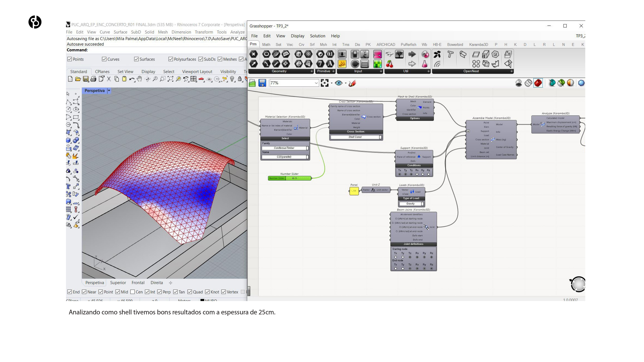The width and height of the screenshot is (644, 362).
Task: Open the Perspetiva viewport title dropdown arrow
Action: point(109,91)
